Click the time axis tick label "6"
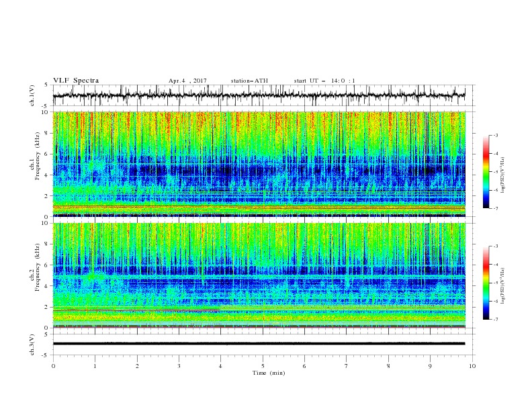This screenshot has width=532, height=411. (304, 366)
